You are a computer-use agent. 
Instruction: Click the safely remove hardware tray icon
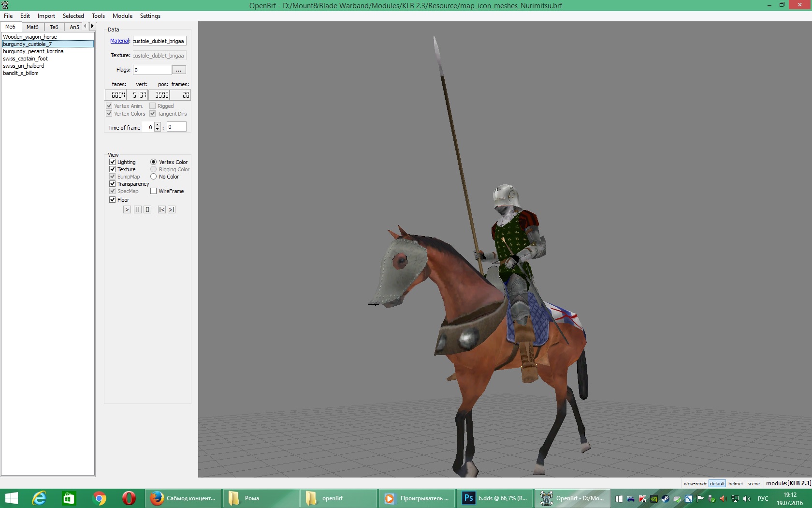pos(712,499)
